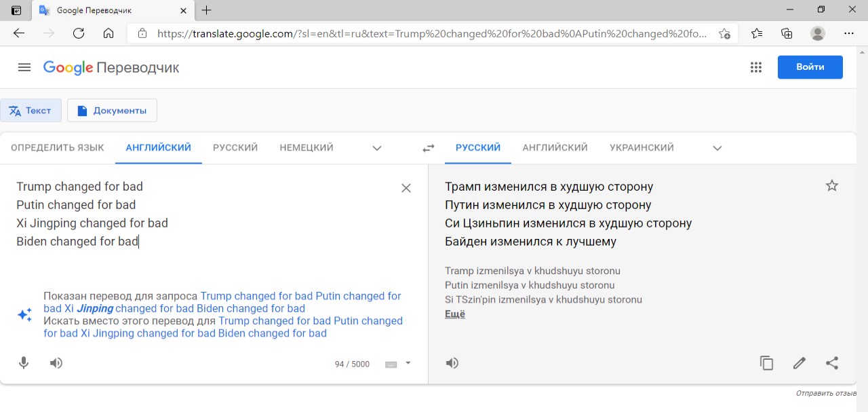Expand the target language list chevron
Viewport: 868px width, 412px height.
tap(717, 148)
